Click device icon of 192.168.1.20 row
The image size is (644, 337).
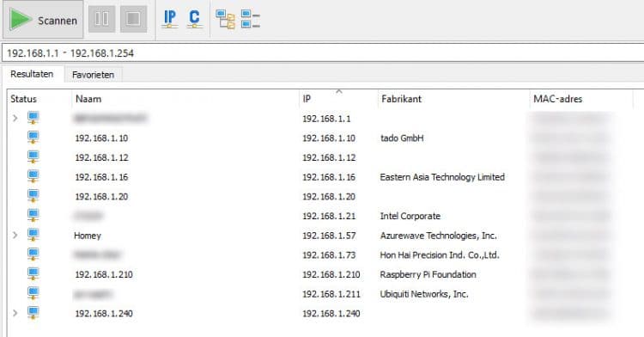33,196
